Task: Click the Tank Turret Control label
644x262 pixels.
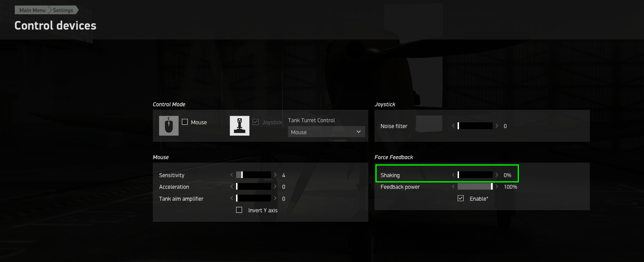Action: [311, 120]
